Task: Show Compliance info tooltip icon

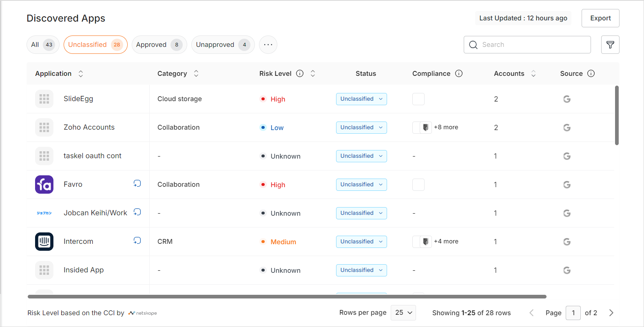Action: pyautogui.click(x=459, y=73)
